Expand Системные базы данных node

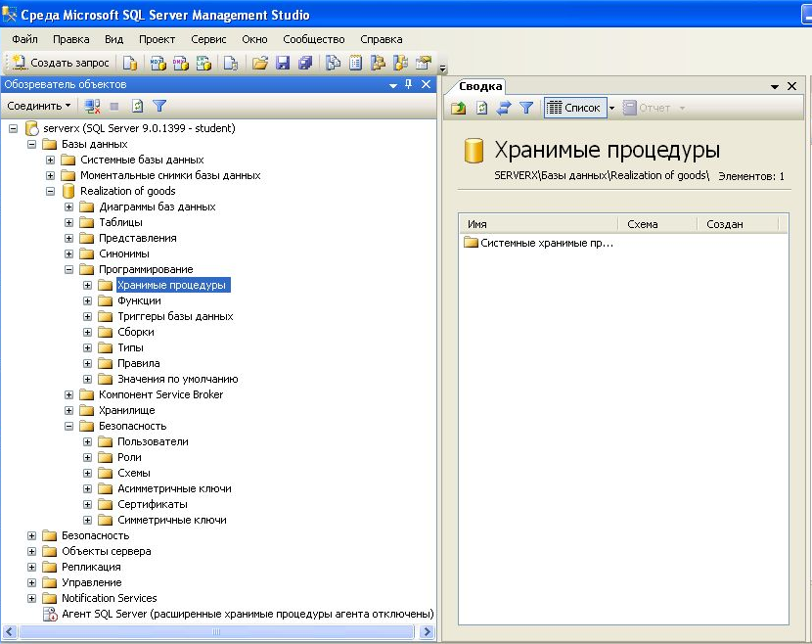click(50, 160)
